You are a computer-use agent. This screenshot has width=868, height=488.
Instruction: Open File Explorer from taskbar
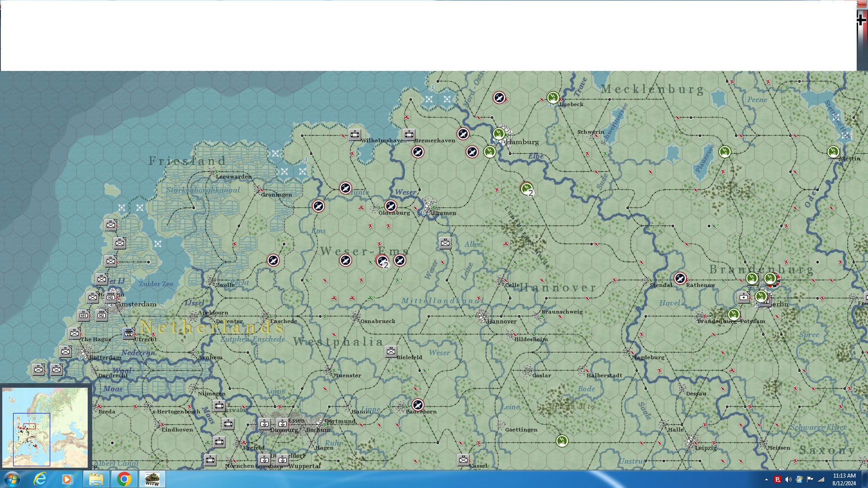[96, 479]
